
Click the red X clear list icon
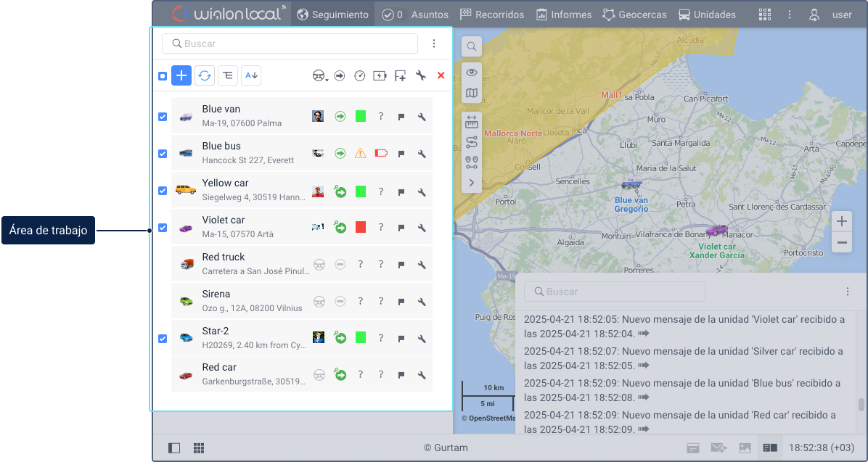coord(441,75)
